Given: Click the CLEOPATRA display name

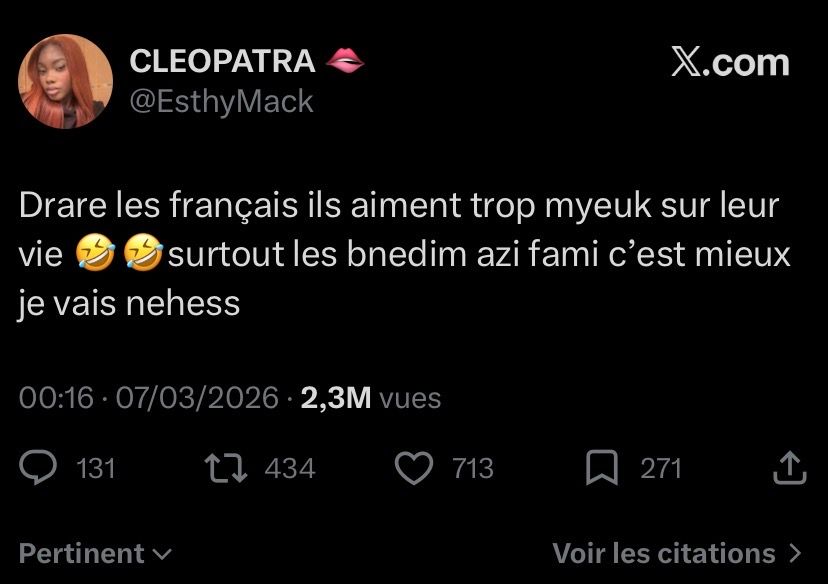Looking at the screenshot, I should [x=223, y=62].
